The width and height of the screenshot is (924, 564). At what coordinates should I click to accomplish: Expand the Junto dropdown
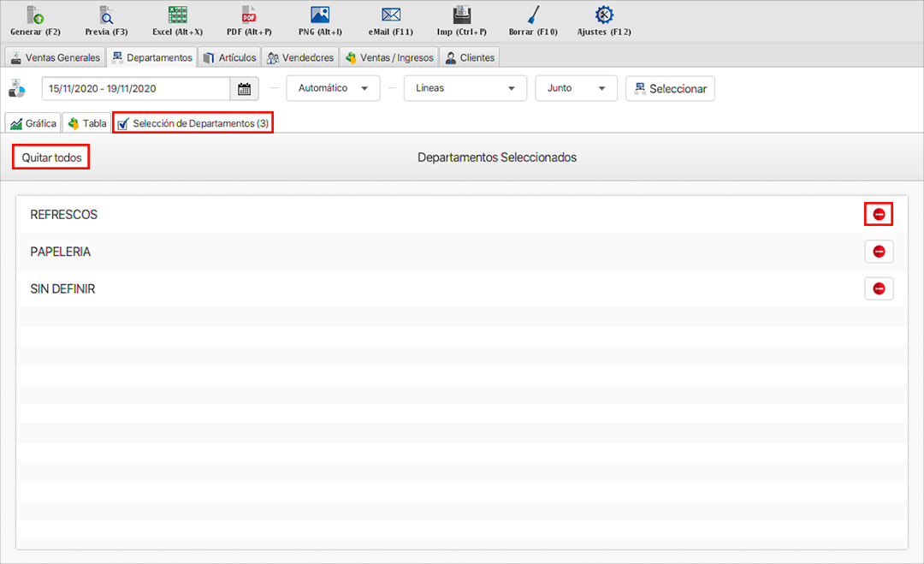tap(576, 88)
